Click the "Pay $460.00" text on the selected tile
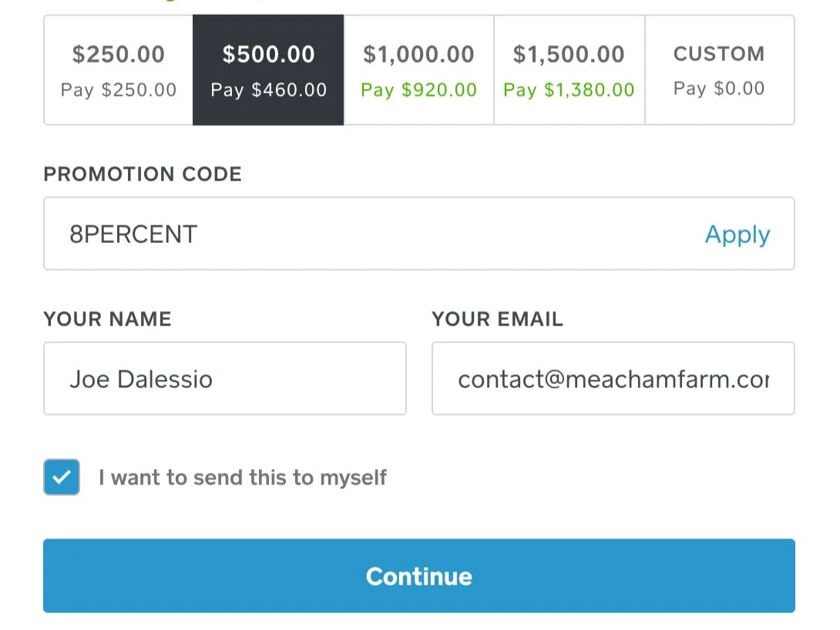This screenshot has height=630, width=840. (x=268, y=90)
